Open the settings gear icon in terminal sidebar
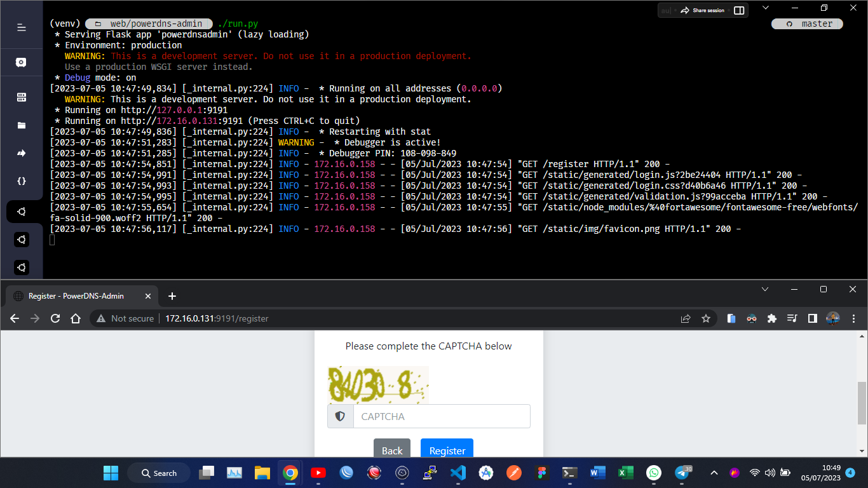Image resolution: width=868 pixels, height=488 pixels. pos(21,62)
